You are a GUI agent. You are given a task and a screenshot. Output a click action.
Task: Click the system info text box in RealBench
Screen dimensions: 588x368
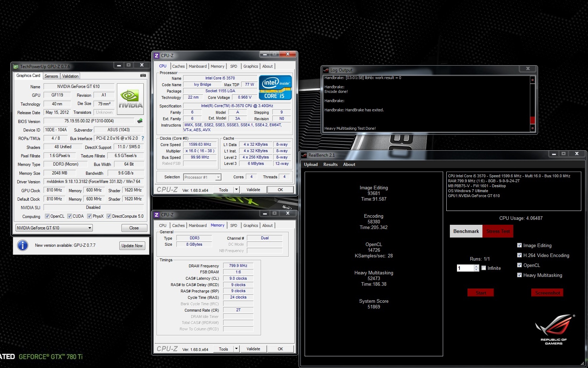pyautogui.click(x=514, y=191)
